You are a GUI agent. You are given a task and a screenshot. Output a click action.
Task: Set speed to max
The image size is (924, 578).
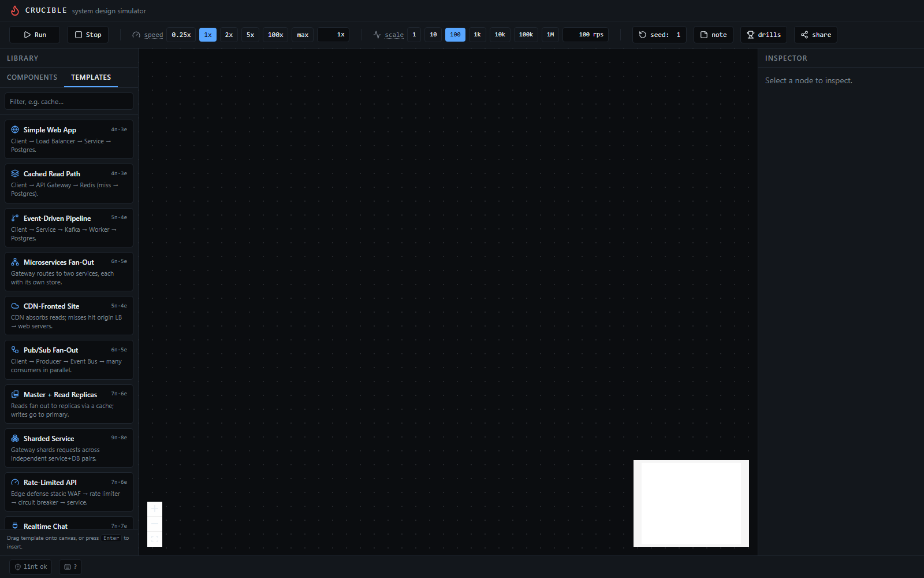coord(303,35)
